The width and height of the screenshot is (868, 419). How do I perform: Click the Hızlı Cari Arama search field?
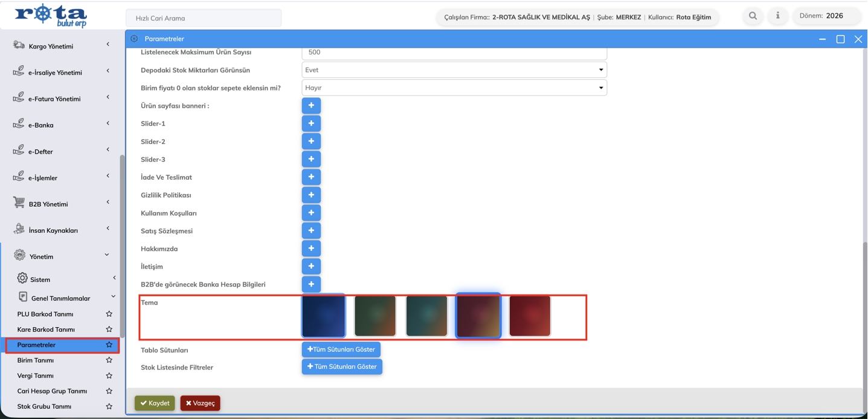204,18
